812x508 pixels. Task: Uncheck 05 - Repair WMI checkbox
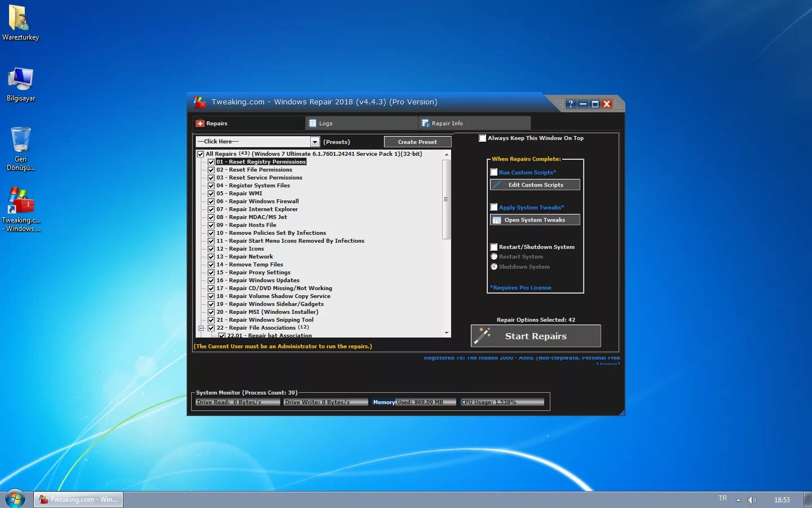211,194
